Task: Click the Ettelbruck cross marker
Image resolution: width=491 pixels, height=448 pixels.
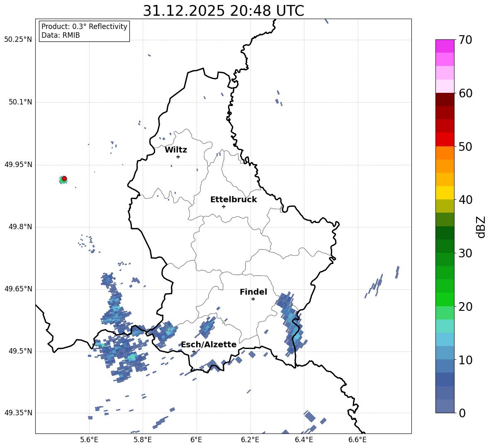Action: tap(224, 206)
